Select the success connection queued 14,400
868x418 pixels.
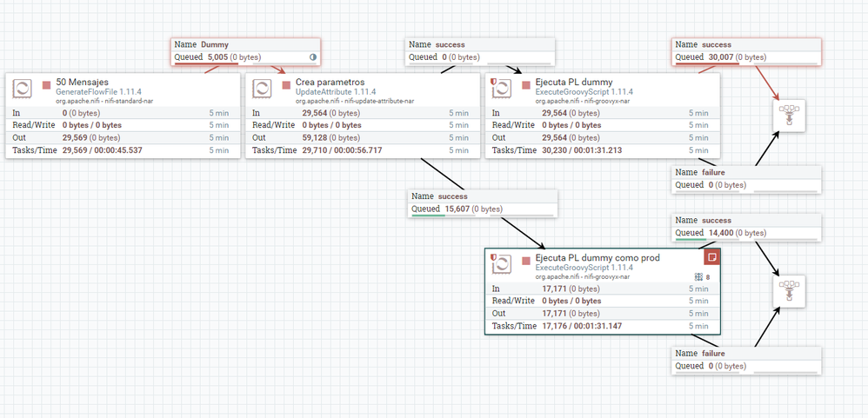coord(746,227)
